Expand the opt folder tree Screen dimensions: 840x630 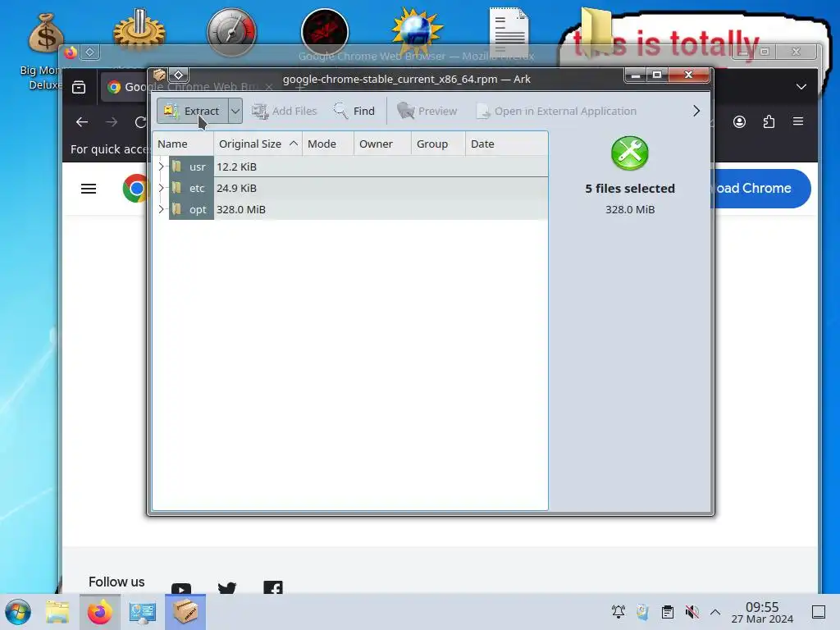pyautogui.click(x=161, y=209)
